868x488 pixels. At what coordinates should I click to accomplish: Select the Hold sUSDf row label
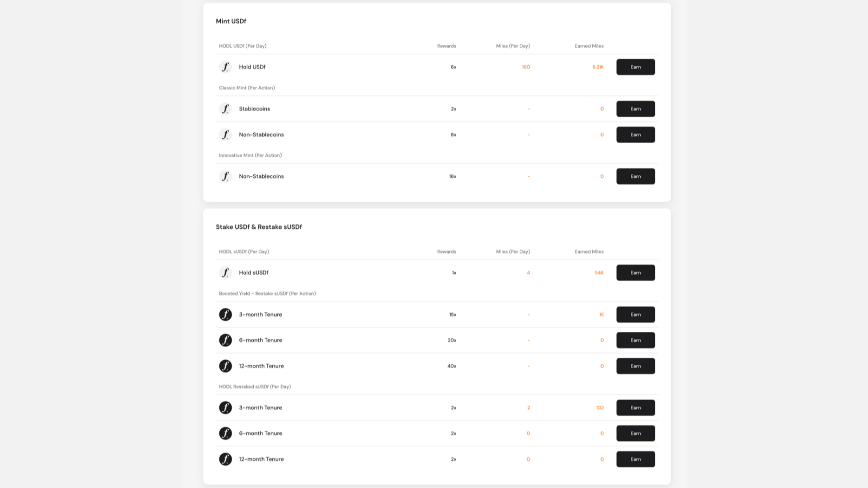(253, 273)
